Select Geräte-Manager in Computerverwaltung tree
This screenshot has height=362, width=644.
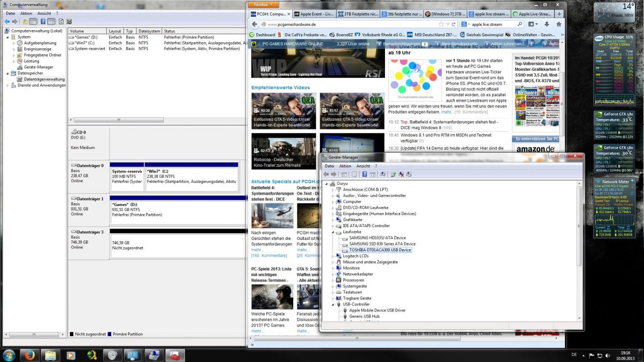tap(38, 67)
